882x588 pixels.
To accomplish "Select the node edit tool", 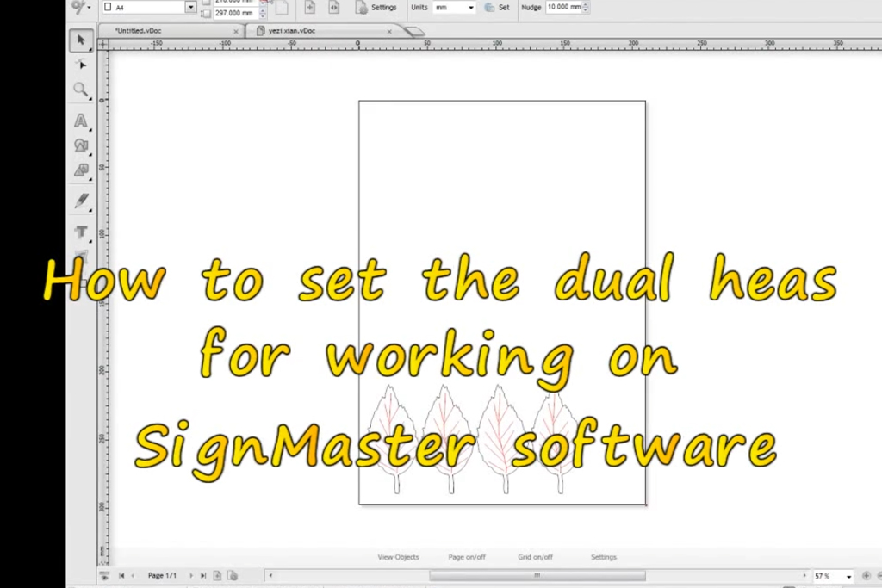I will [x=81, y=65].
